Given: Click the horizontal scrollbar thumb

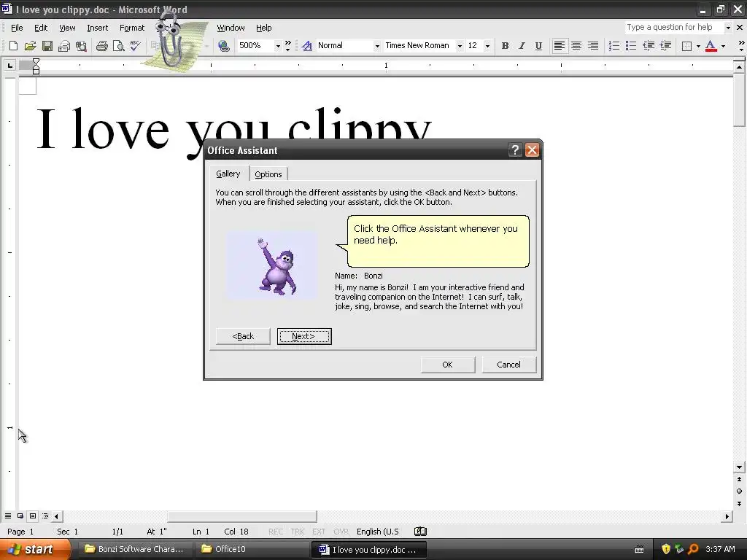Looking at the screenshot, I should click(x=242, y=516).
